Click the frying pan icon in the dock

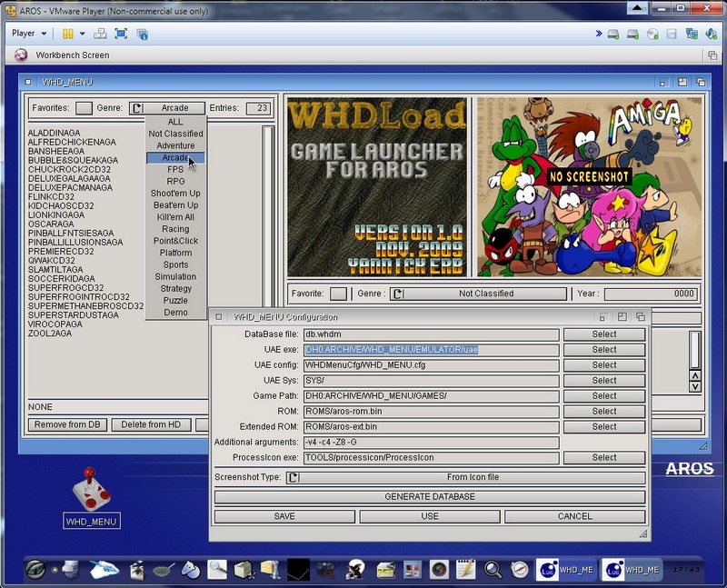click(164, 570)
